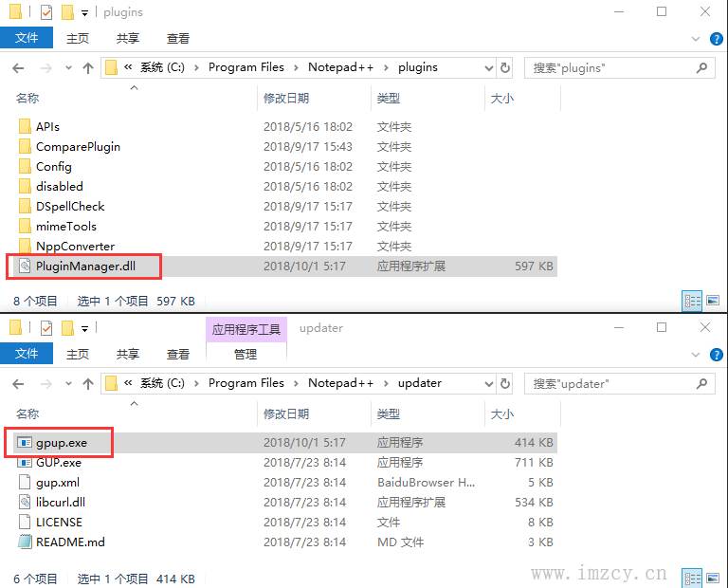Open quick access toolbar dropdown in updater window
This screenshot has height=588, width=728.
click(84, 328)
